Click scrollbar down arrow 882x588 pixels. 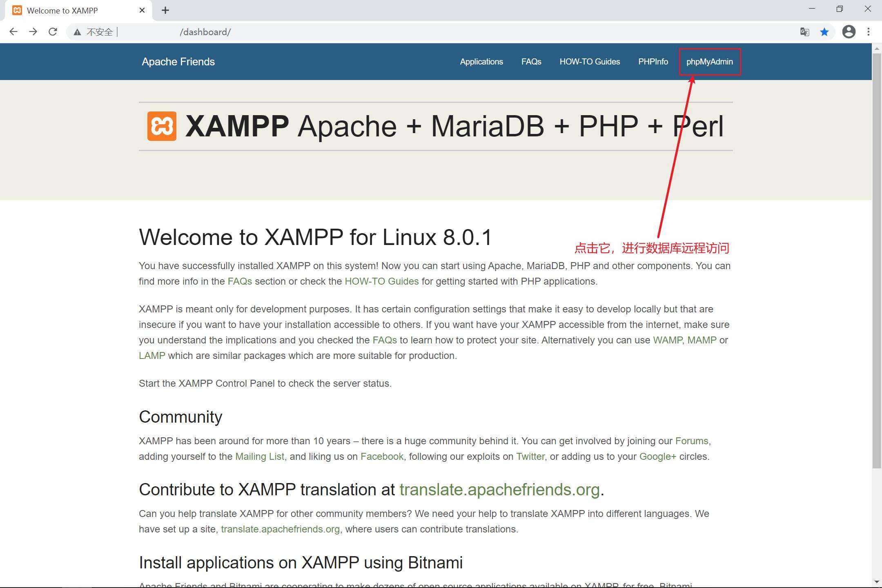pos(877,581)
